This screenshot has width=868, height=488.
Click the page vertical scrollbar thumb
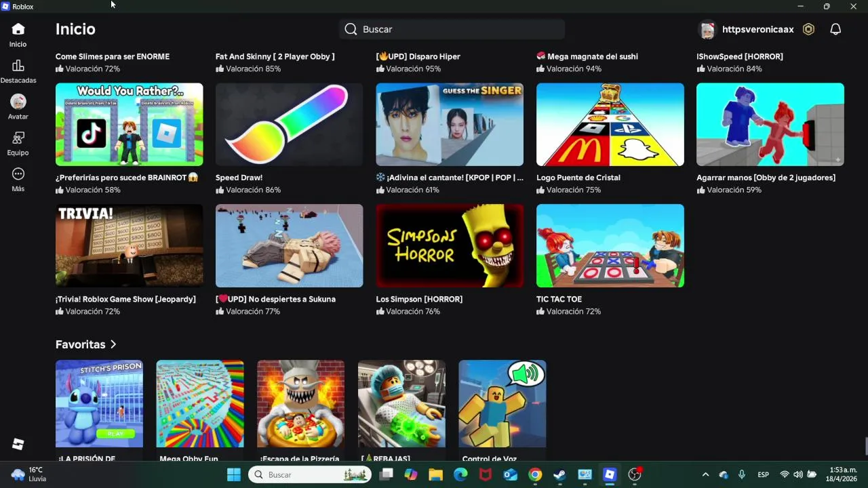[x=865, y=447]
